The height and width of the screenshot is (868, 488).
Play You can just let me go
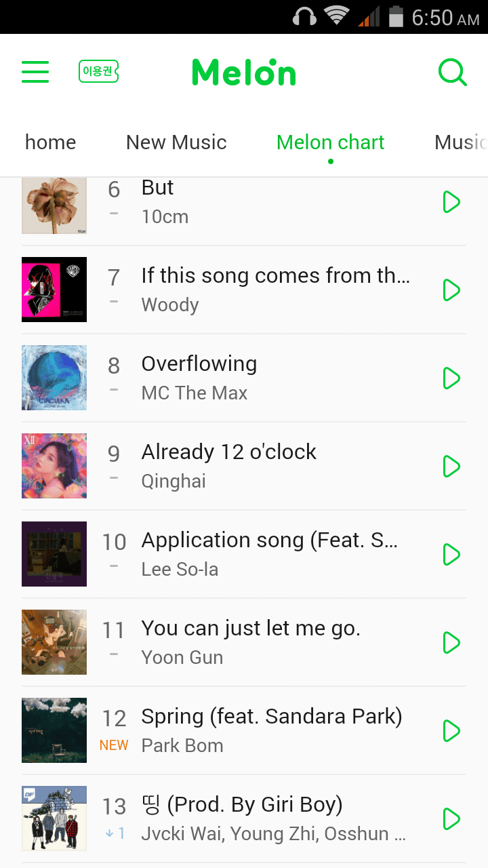[451, 643]
